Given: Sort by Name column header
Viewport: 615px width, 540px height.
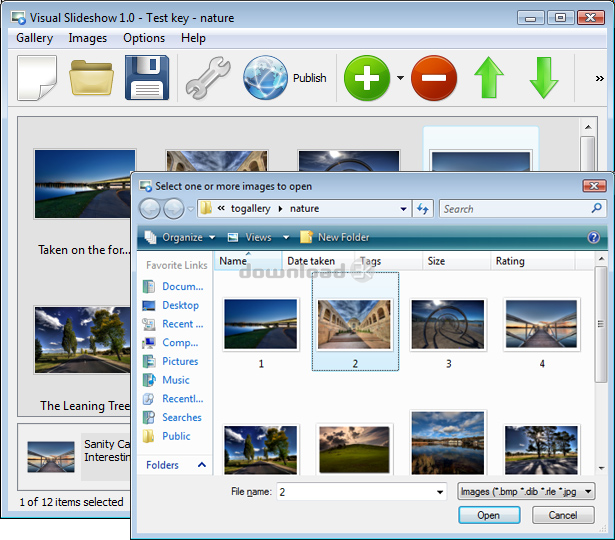Looking at the screenshot, I should pyautogui.click(x=248, y=261).
